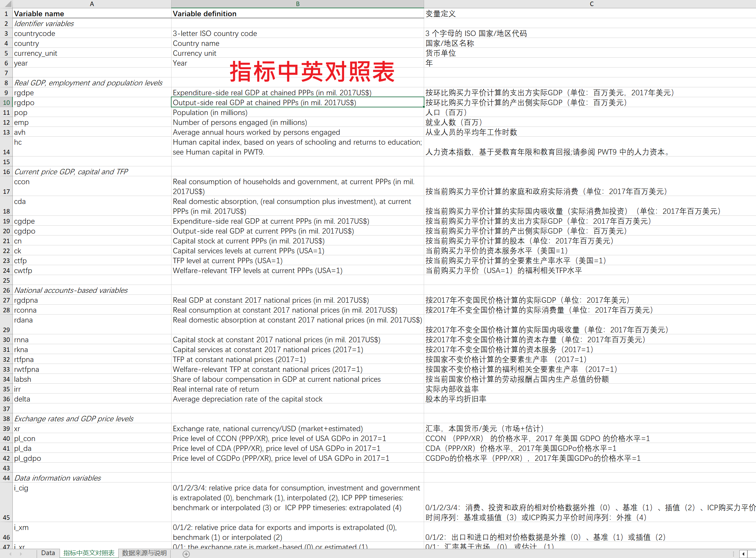Select the 指标中英文对照表 sheet tab
This screenshot has height=558, width=756.
click(89, 553)
